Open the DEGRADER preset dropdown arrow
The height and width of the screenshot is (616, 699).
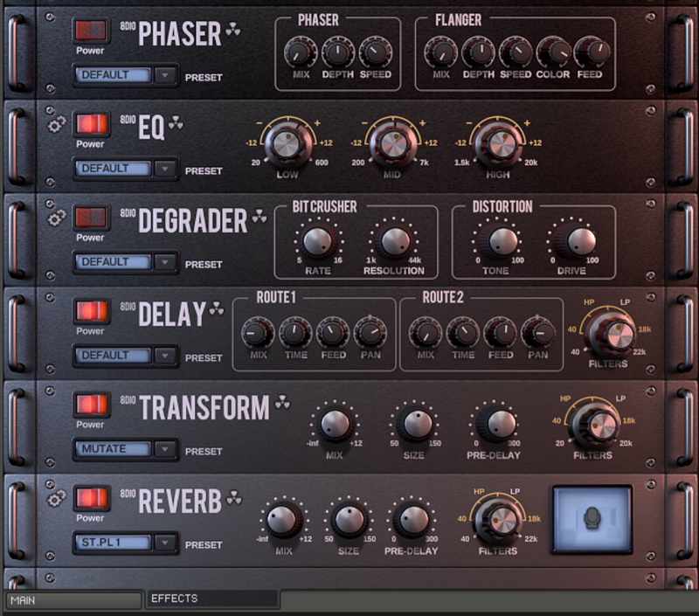tap(165, 262)
